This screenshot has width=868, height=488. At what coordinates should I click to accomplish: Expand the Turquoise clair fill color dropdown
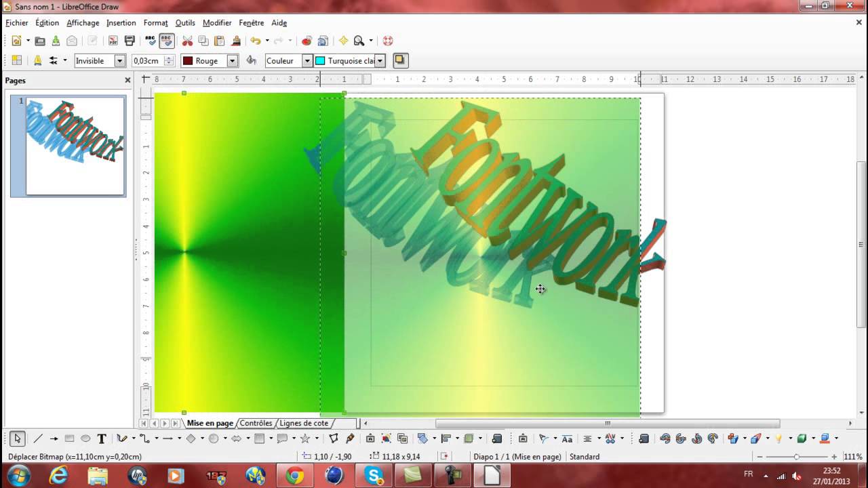pos(380,60)
